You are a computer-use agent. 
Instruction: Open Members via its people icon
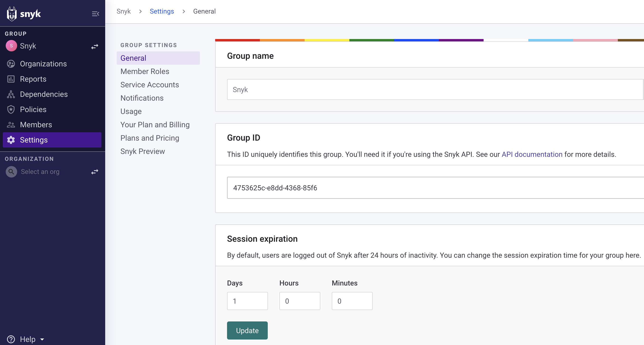coord(11,125)
